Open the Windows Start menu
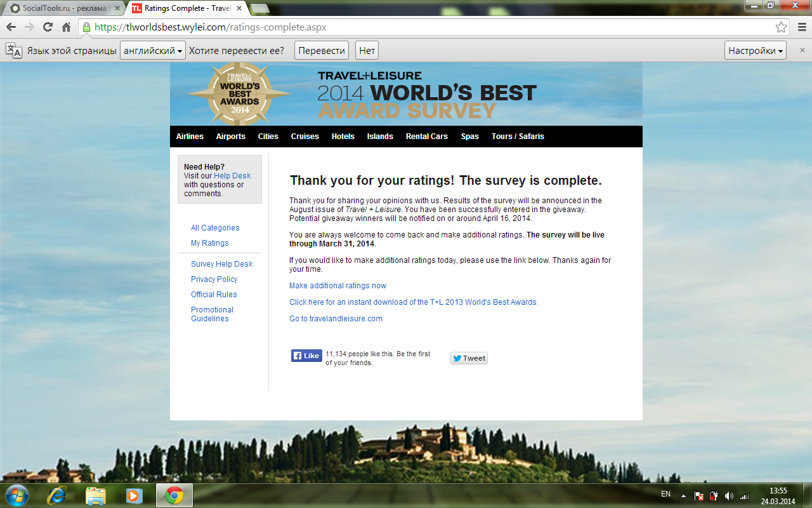Image resolution: width=812 pixels, height=508 pixels. [x=16, y=495]
